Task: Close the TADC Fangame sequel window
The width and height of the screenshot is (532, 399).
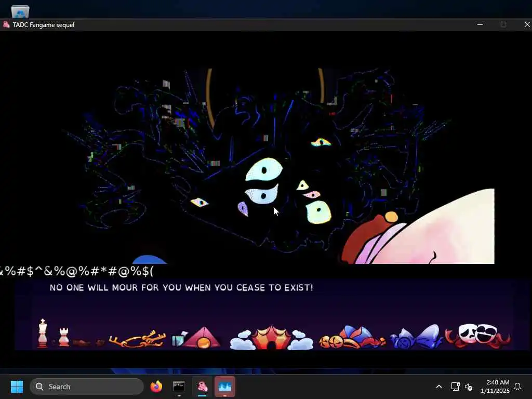Action: pyautogui.click(x=527, y=25)
